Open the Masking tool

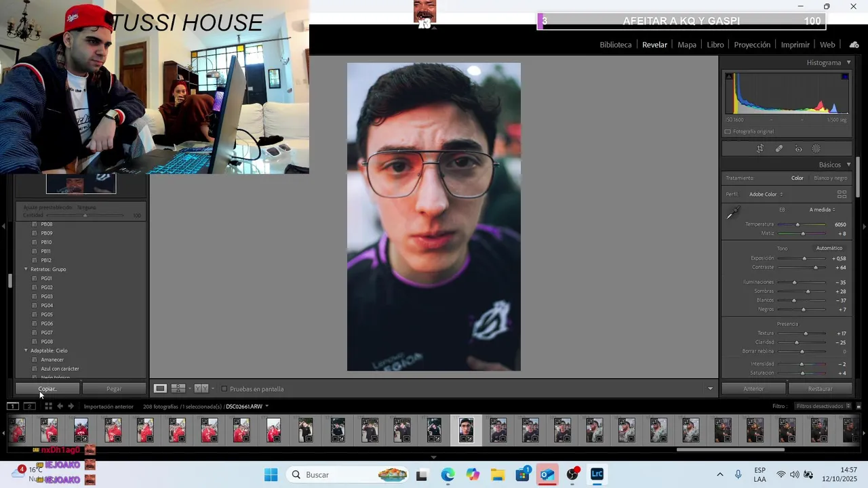(816, 149)
